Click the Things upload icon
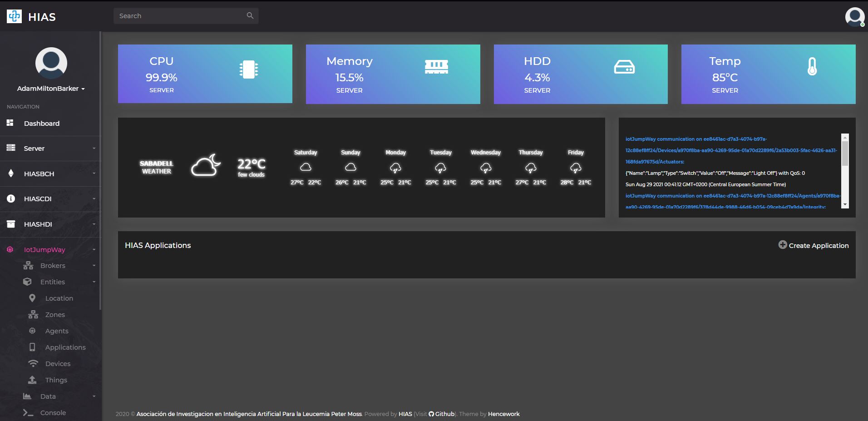The width and height of the screenshot is (868, 421). click(32, 380)
